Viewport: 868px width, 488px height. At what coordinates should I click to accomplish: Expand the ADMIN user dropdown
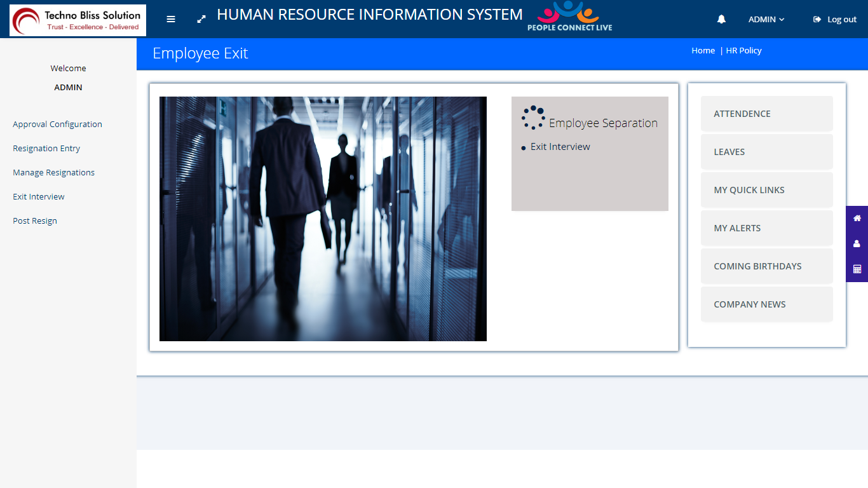(x=766, y=20)
